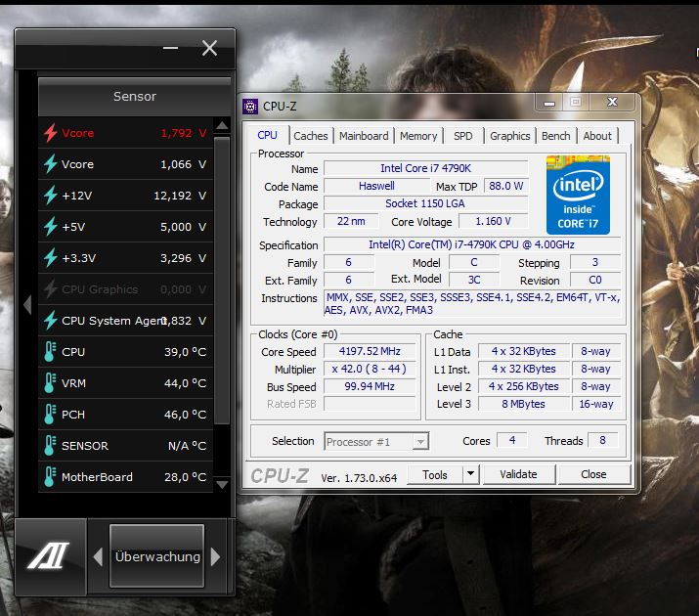Click the Validate button
699x616 pixels.
(519, 474)
